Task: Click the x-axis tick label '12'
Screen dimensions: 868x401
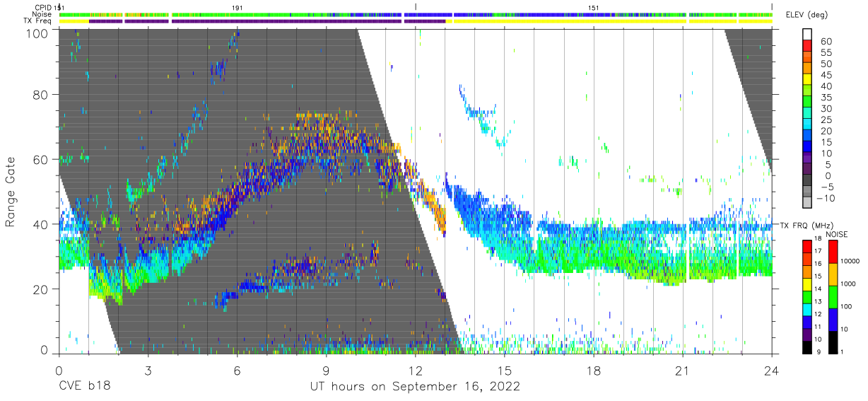Action: click(x=415, y=370)
